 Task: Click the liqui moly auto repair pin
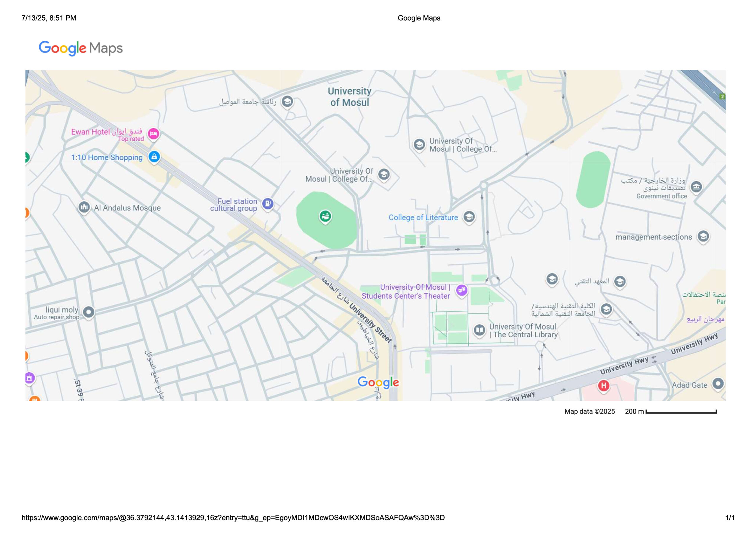pyautogui.click(x=88, y=312)
